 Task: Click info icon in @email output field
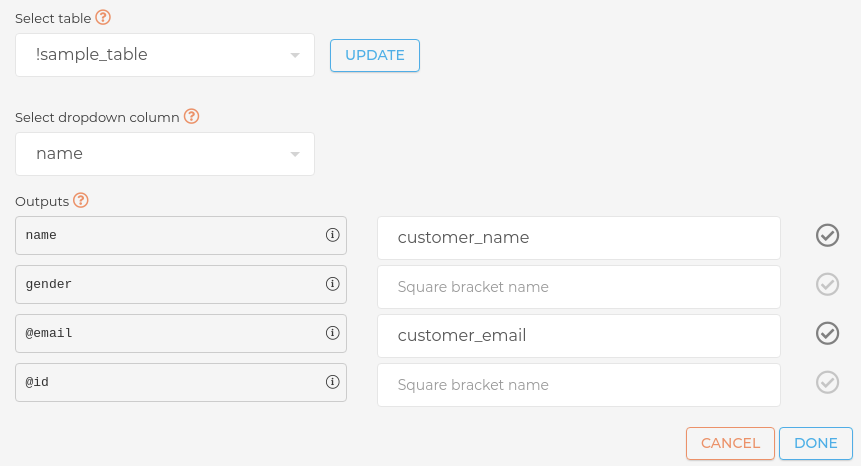tap(333, 334)
